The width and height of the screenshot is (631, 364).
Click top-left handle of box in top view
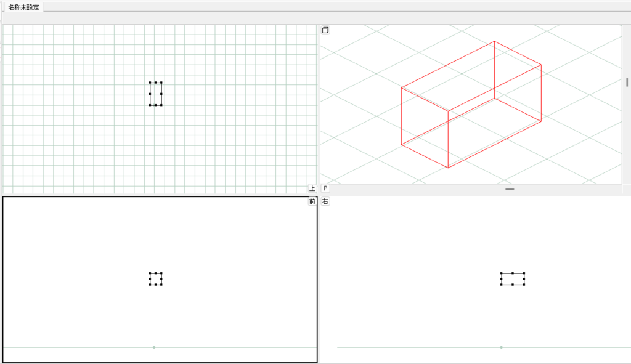coord(150,83)
